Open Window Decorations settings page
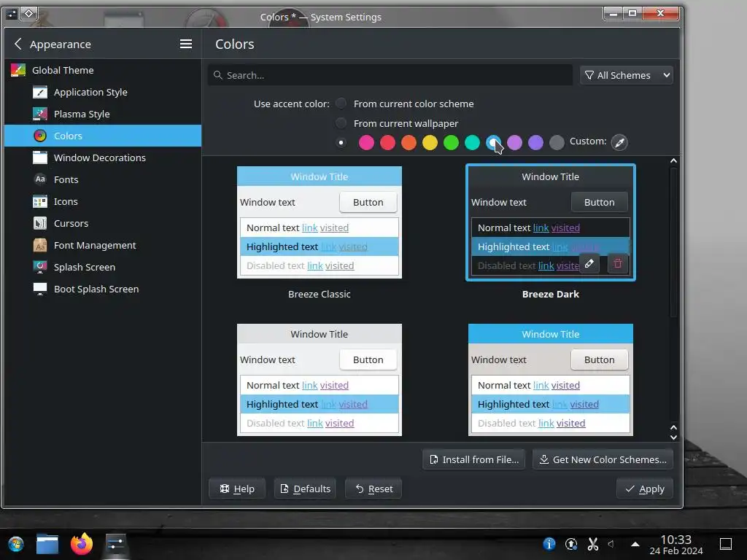The height and width of the screenshot is (560, 747). [103, 157]
